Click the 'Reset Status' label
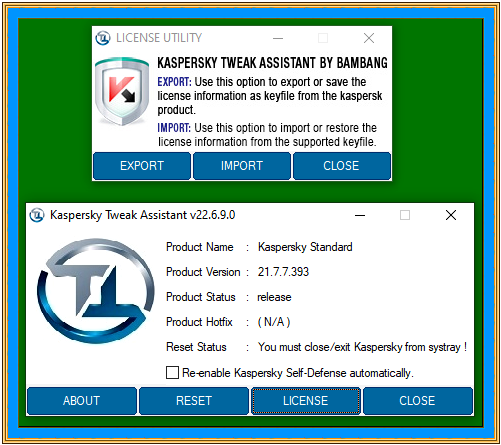Image resolution: width=501 pixels, height=445 pixels. coord(196,347)
